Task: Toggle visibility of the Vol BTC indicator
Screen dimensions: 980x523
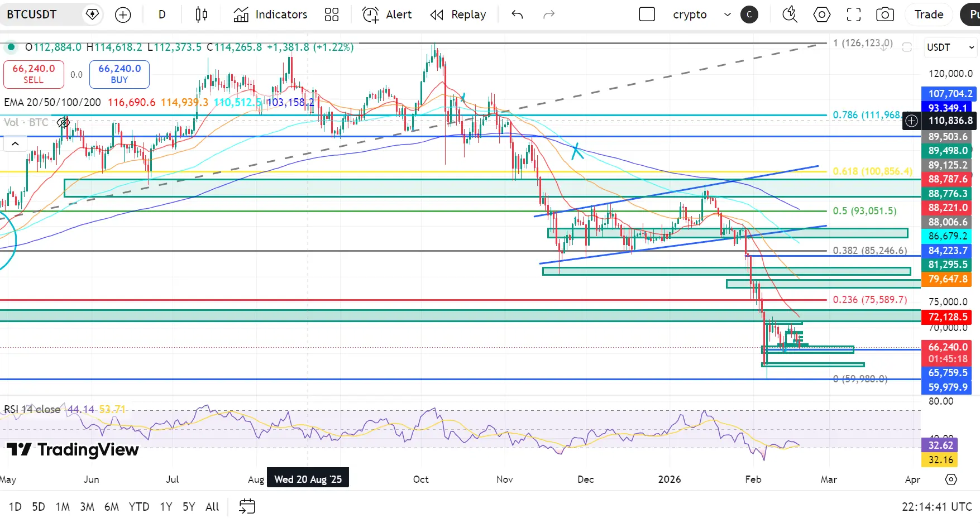Action: pos(63,122)
